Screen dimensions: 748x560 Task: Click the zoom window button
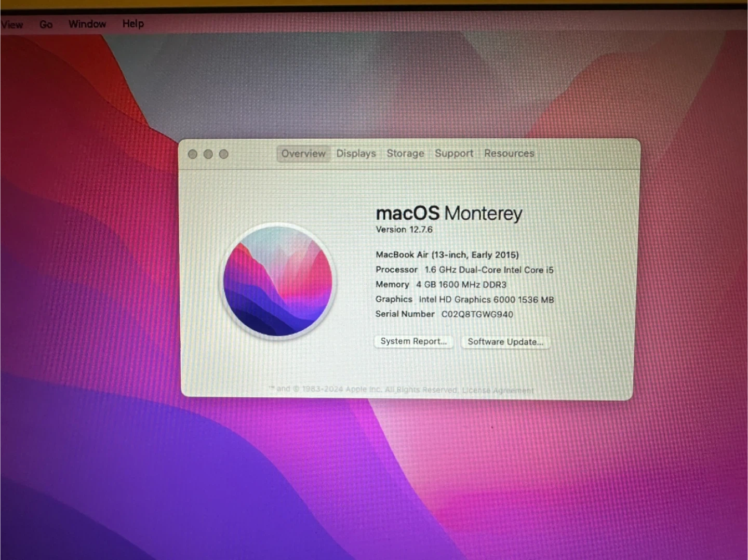coord(224,154)
